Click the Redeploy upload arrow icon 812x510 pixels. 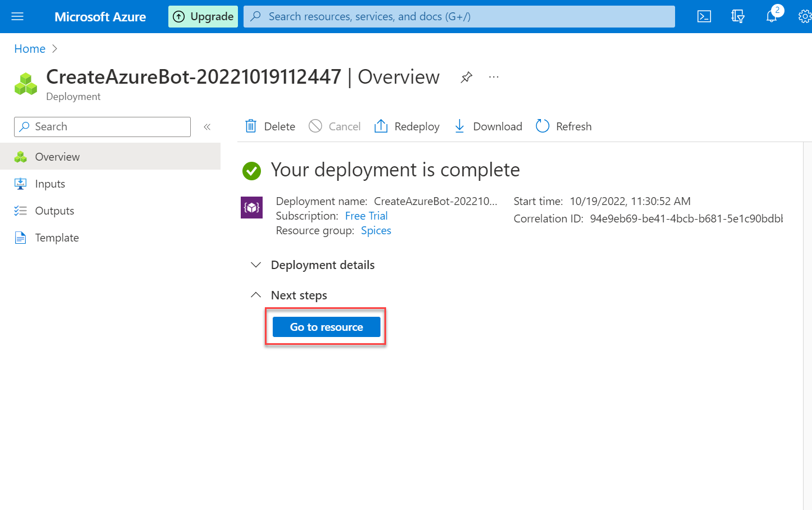381,126
